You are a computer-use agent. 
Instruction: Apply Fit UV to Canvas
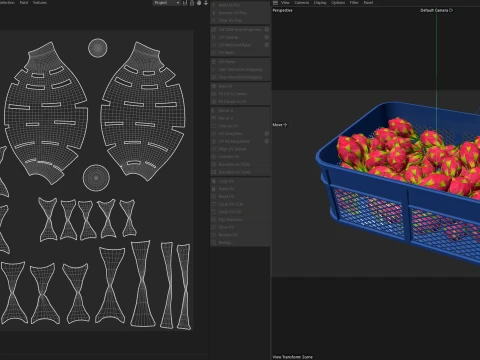[x=240, y=94]
